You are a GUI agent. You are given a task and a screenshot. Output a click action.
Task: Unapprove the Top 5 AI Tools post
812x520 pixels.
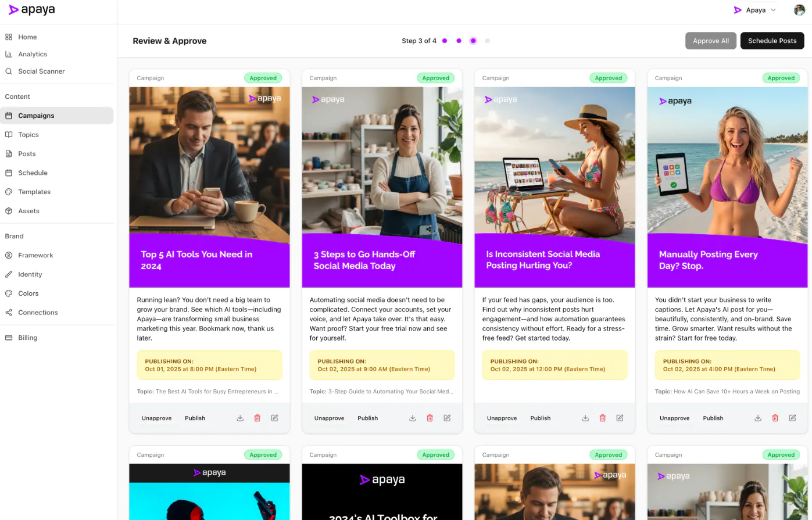(x=157, y=418)
